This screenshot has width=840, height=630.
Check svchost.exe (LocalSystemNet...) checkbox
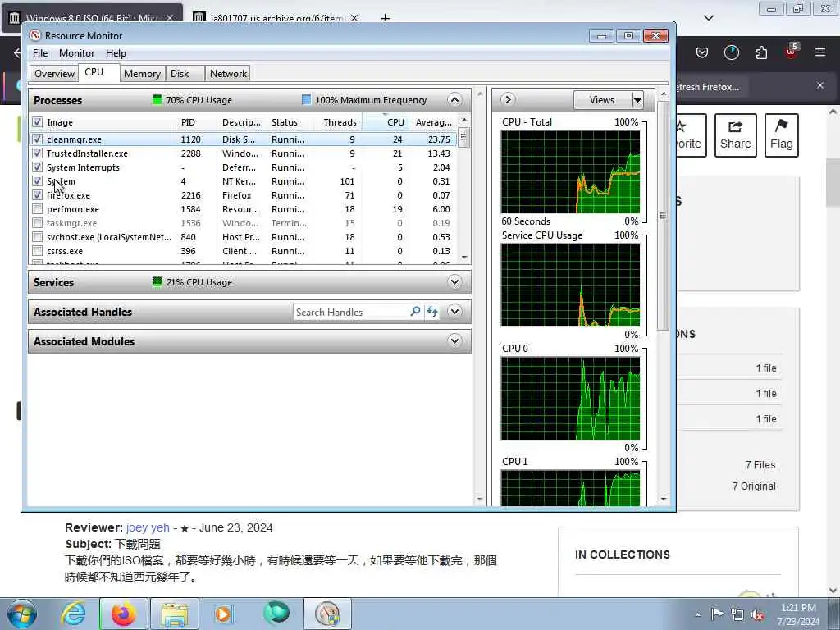pos(37,237)
